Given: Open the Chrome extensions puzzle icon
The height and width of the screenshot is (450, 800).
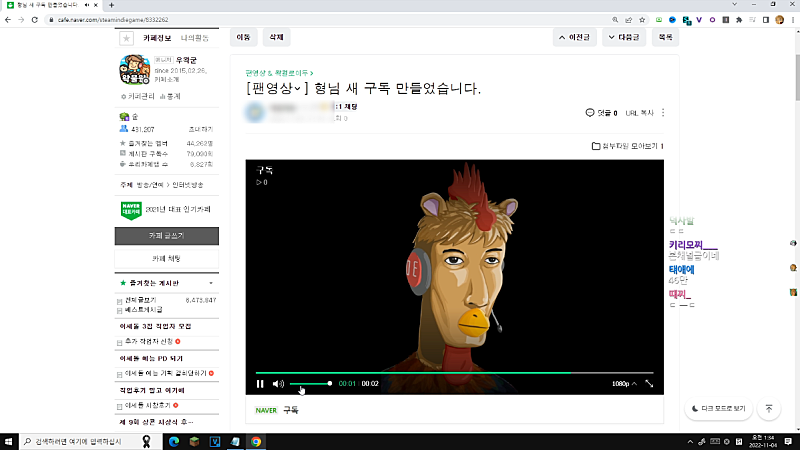Looking at the screenshot, I should coord(739,20).
